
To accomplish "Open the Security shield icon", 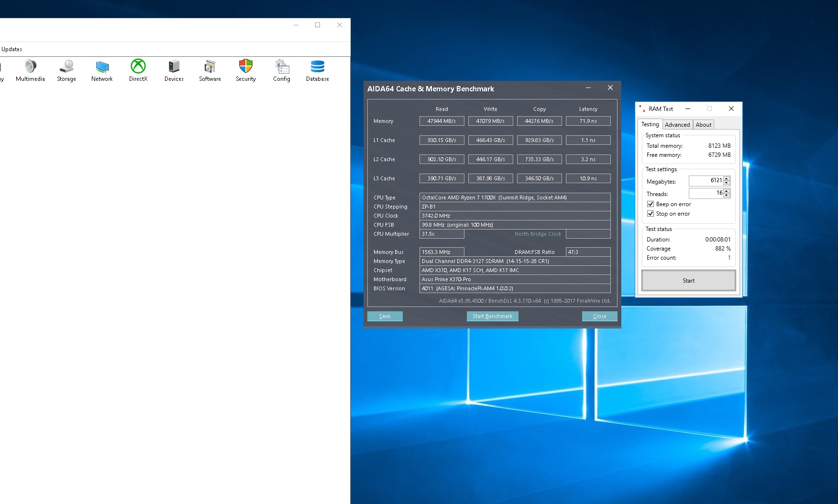I will pos(246,66).
